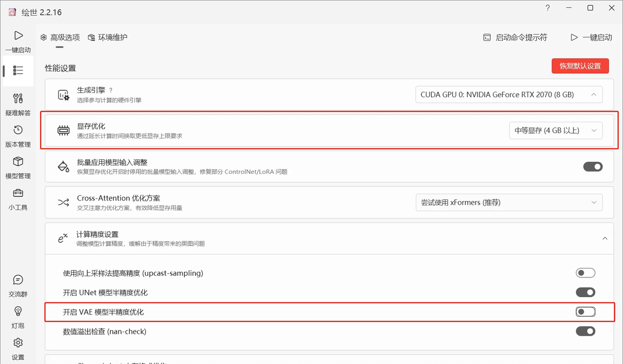
Task: Click the 一键启动 play icon in sidebar
Action: [x=18, y=36]
